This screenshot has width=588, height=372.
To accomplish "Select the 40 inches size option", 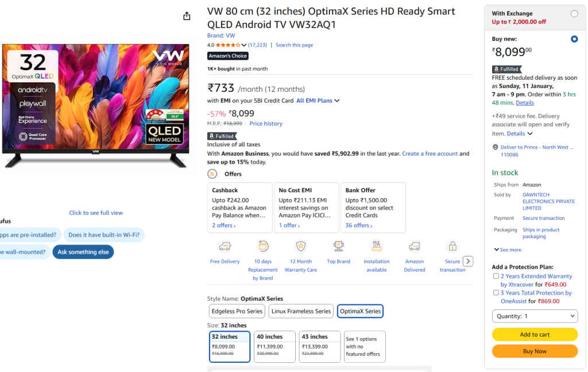I will pyautogui.click(x=274, y=346).
